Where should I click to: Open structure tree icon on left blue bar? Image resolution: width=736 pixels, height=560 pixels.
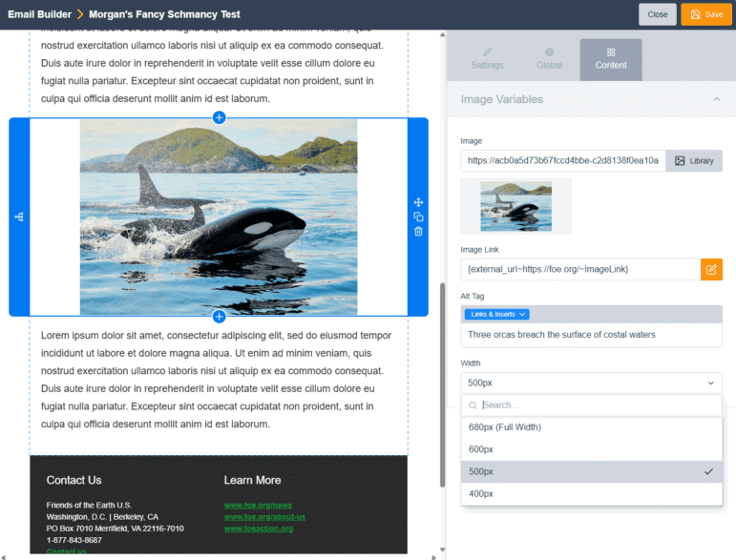point(19,217)
